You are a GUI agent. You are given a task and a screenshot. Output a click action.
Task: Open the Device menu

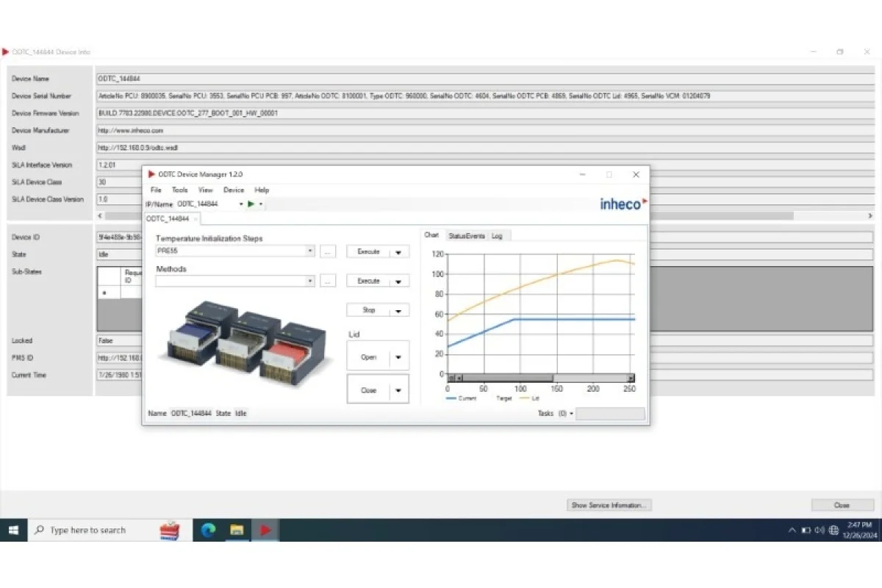click(233, 190)
